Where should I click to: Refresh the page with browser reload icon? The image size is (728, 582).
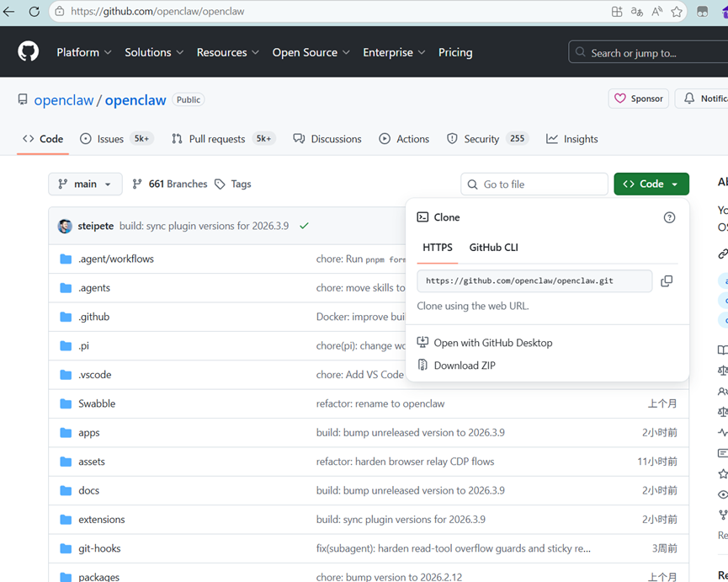click(35, 12)
